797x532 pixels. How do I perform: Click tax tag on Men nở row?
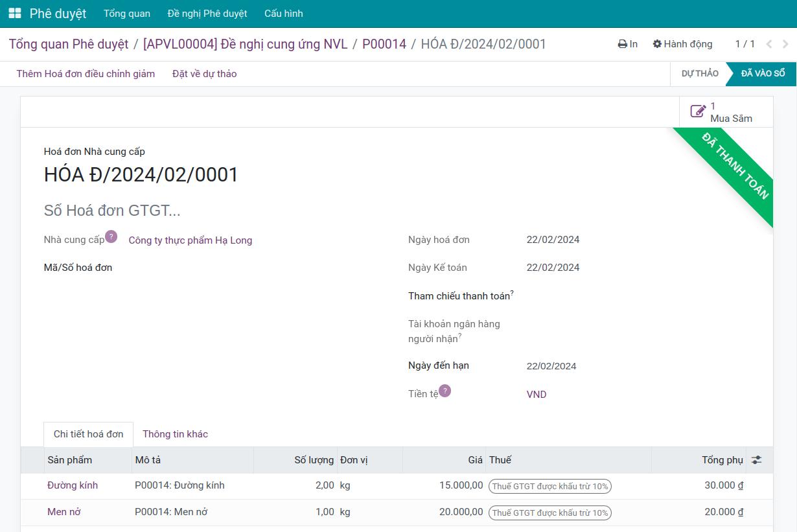(x=550, y=513)
